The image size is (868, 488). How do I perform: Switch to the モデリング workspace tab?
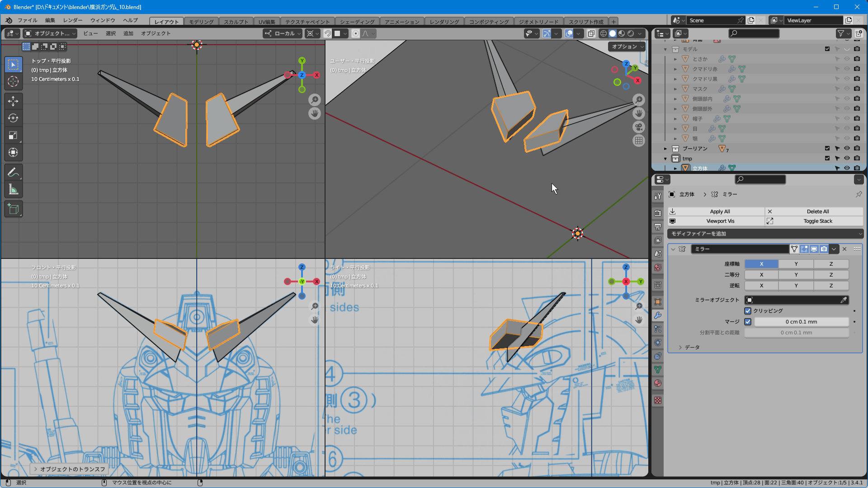click(201, 22)
